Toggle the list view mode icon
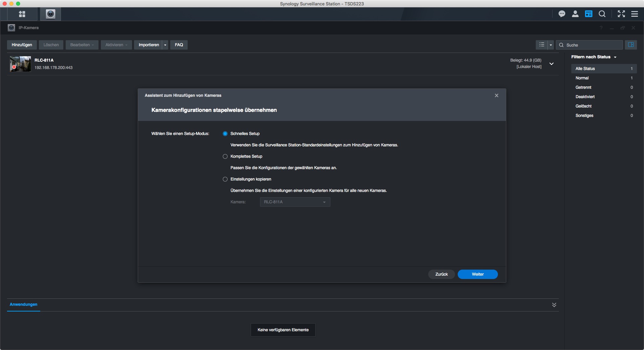Screen dimensions: 644x350 click(542, 45)
